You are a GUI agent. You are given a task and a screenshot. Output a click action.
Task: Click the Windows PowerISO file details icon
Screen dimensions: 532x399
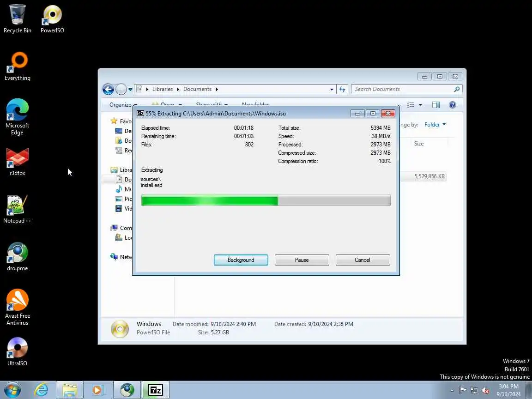click(x=120, y=329)
